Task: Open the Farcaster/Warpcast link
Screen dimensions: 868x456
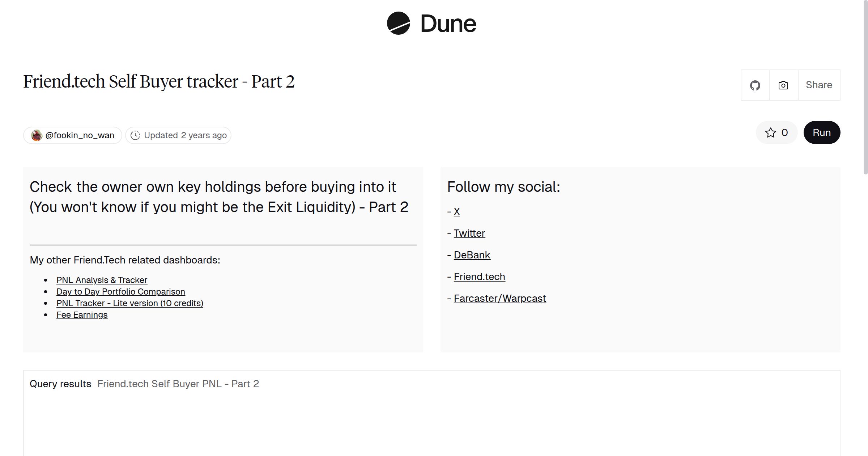Action: [500, 299]
